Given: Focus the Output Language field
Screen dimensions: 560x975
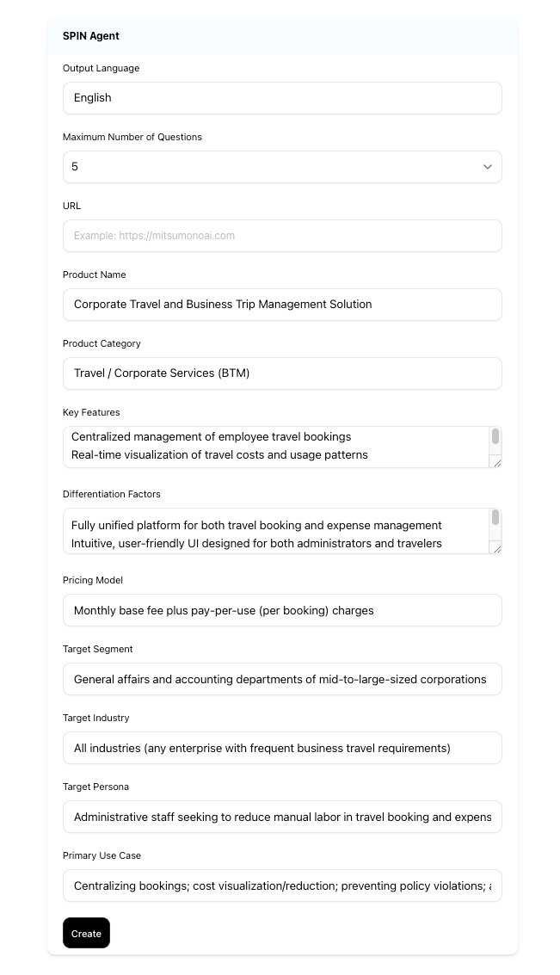Looking at the screenshot, I should pyautogui.click(x=281, y=98).
